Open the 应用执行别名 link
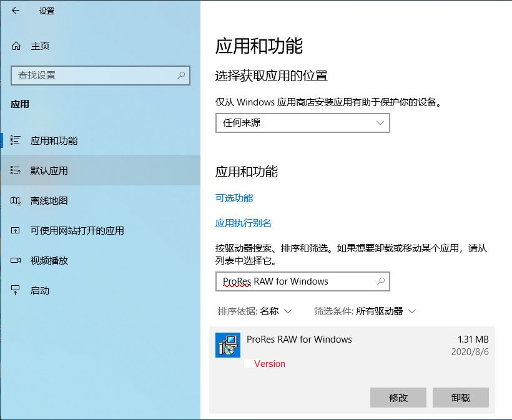Image resolution: width=512 pixels, height=420 pixels. click(244, 223)
